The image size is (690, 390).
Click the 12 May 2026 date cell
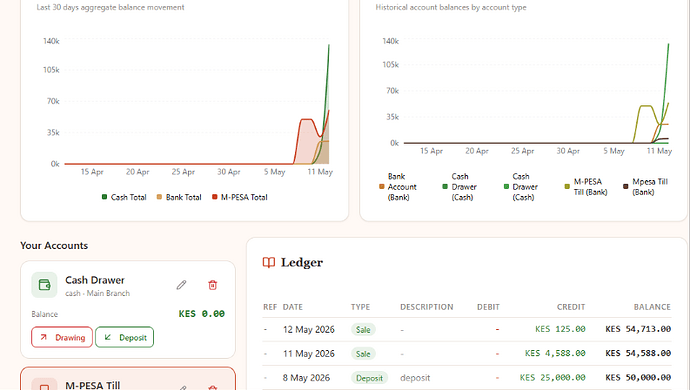(308, 330)
